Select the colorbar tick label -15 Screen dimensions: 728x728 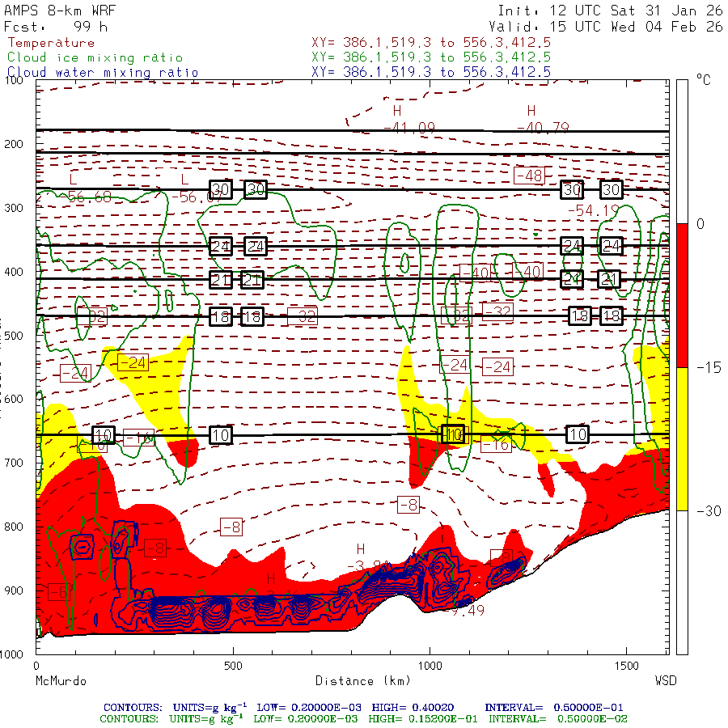tap(709, 368)
